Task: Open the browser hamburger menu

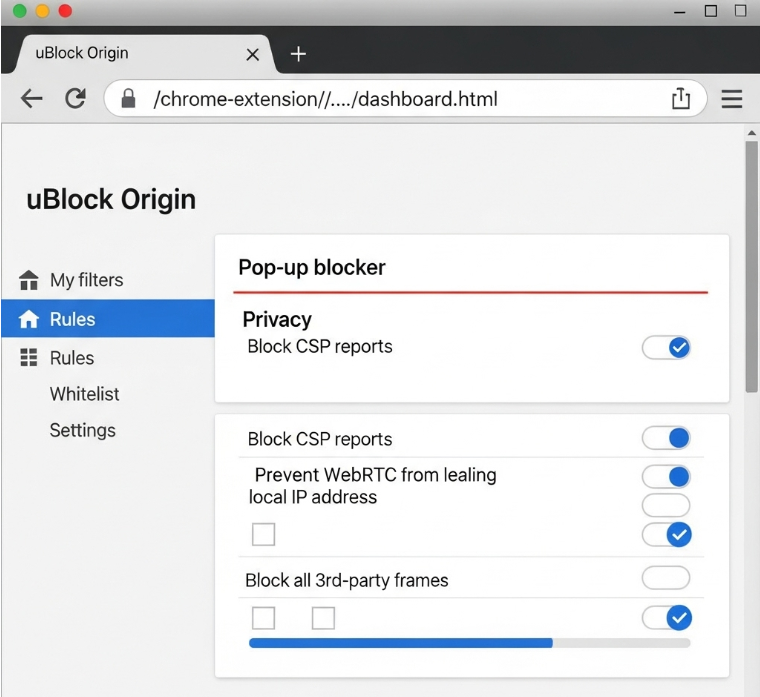Action: (x=732, y=98)
